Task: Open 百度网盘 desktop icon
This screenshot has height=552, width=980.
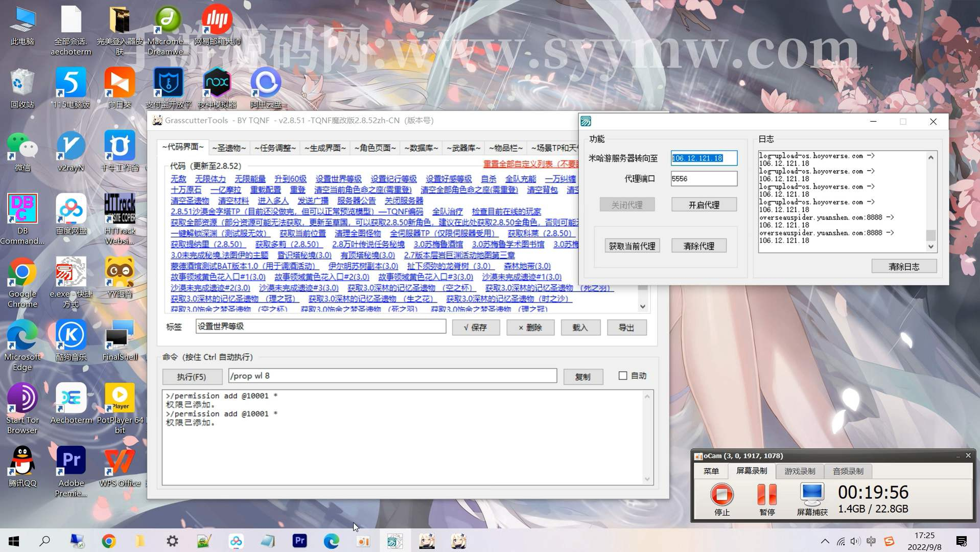Action: click(x=71, y=214)
